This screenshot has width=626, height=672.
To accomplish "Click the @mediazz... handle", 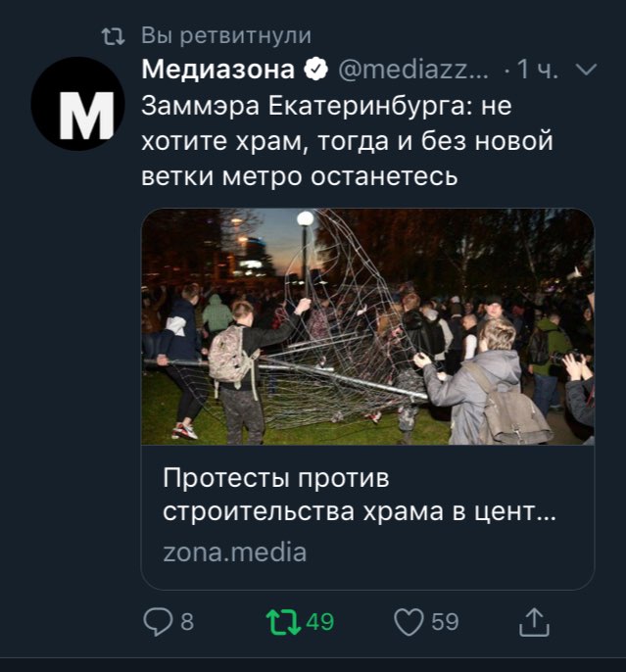I will point(413,69).
